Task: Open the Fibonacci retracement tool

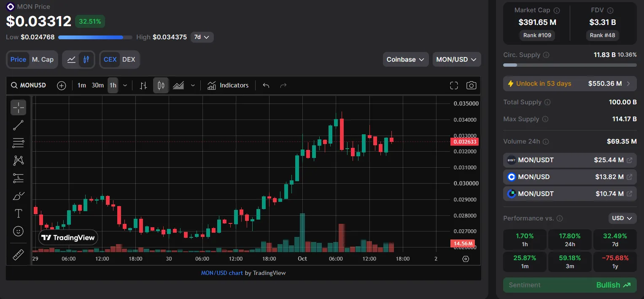Action: 18,143
